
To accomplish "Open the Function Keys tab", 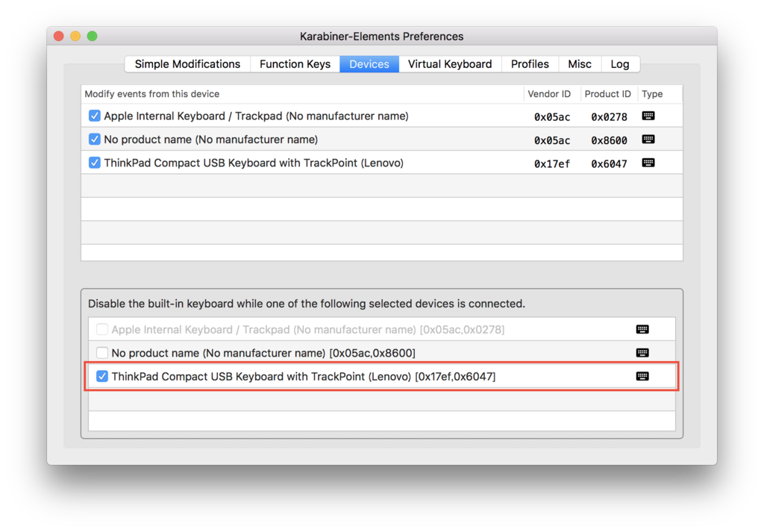I will click(x=295, y=64).
